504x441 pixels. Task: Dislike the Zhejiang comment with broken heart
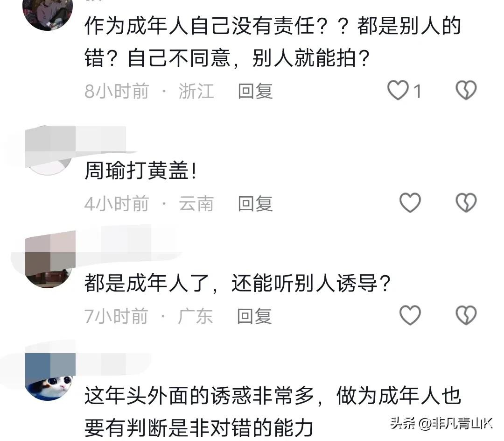tap(466, 90)
